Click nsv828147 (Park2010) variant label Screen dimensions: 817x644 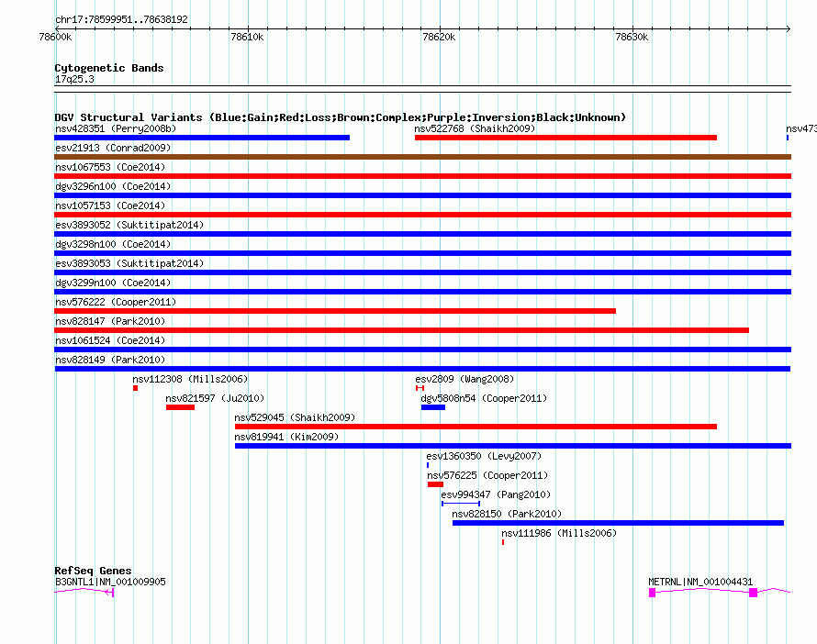coord(110,321)
